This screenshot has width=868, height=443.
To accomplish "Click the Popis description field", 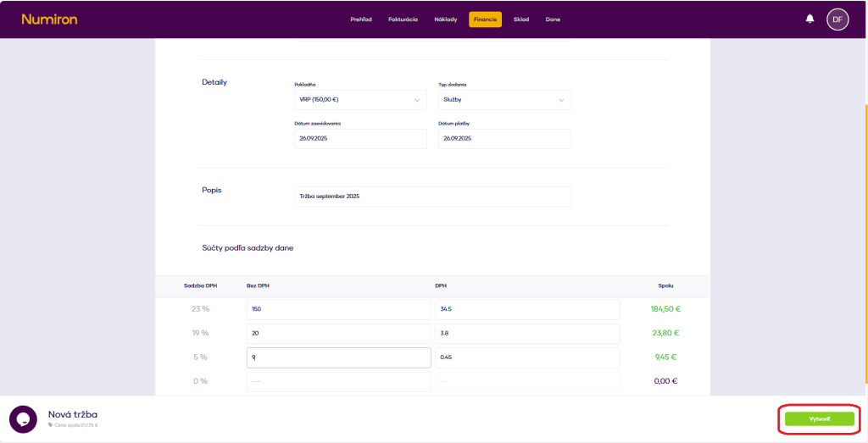I will (432, 197).
